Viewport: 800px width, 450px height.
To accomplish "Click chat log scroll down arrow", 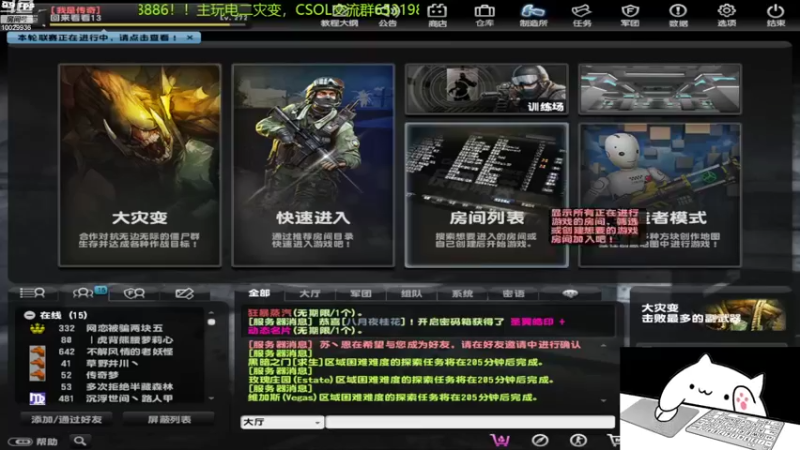I will point(604,401).
